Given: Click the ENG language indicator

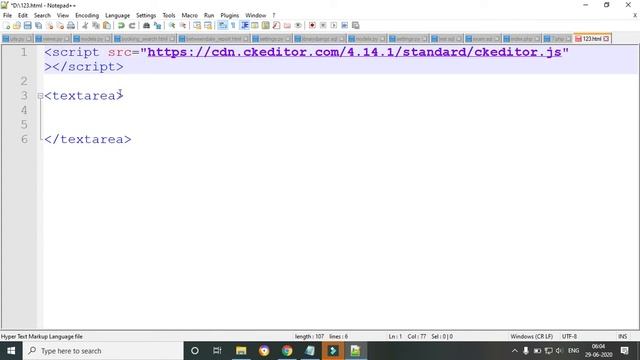Looking at the screenshot, I should (x=573, y=351).
